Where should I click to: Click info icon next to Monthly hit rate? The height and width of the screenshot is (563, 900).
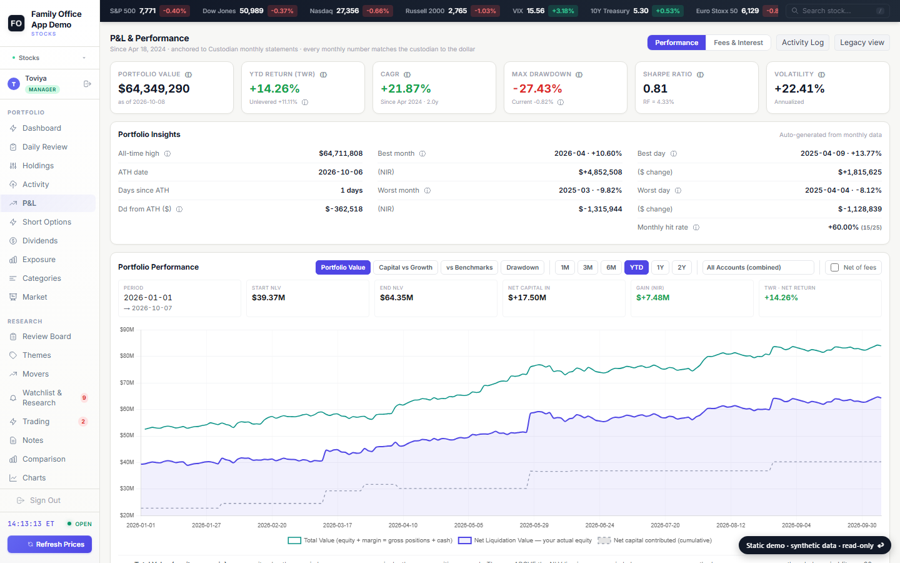696,227
